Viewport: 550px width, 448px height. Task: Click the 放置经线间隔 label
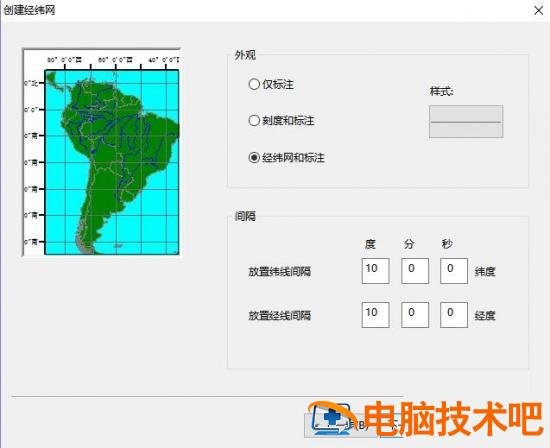pos(280,315)
